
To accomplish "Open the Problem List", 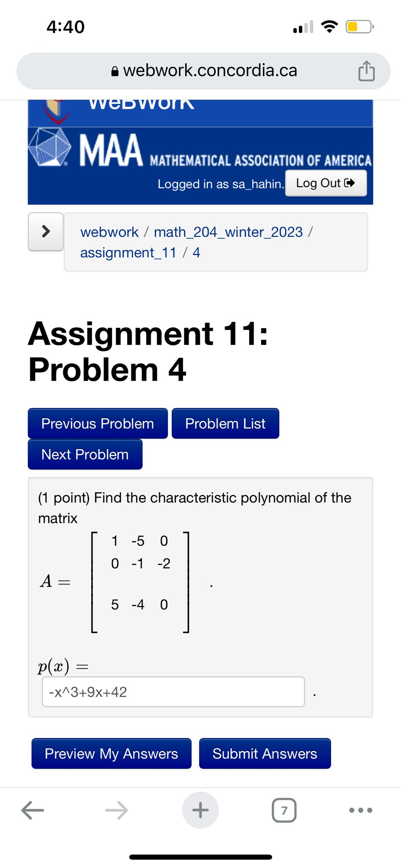I will (225, 423).
